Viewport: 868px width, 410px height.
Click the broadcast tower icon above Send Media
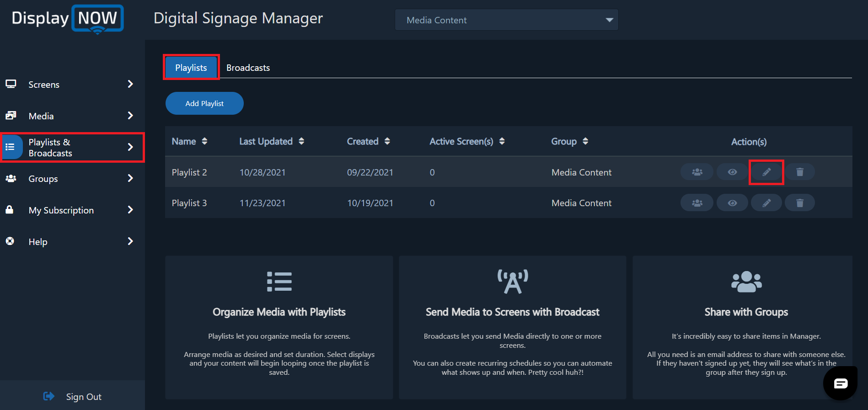point(513,282)
